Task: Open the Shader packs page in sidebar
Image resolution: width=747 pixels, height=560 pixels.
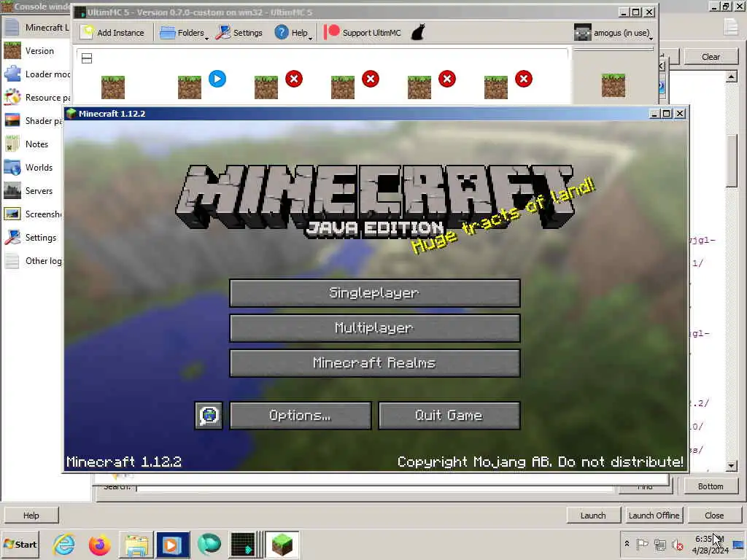Action: [34, 121]
